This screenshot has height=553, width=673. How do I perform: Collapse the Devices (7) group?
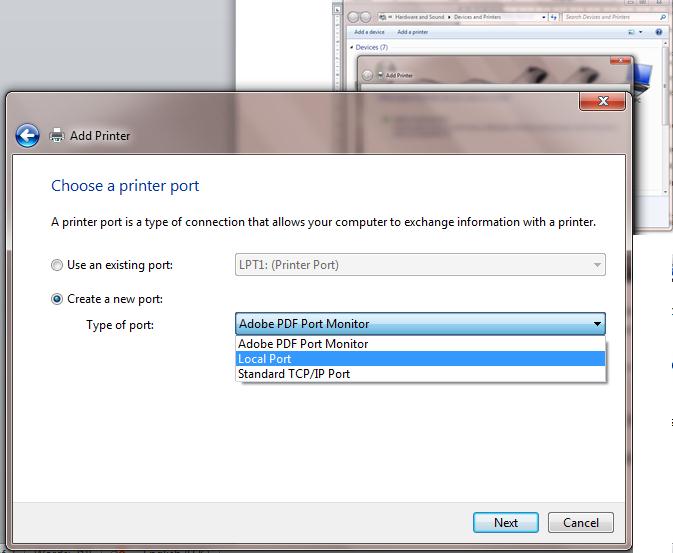click(352, 47)
